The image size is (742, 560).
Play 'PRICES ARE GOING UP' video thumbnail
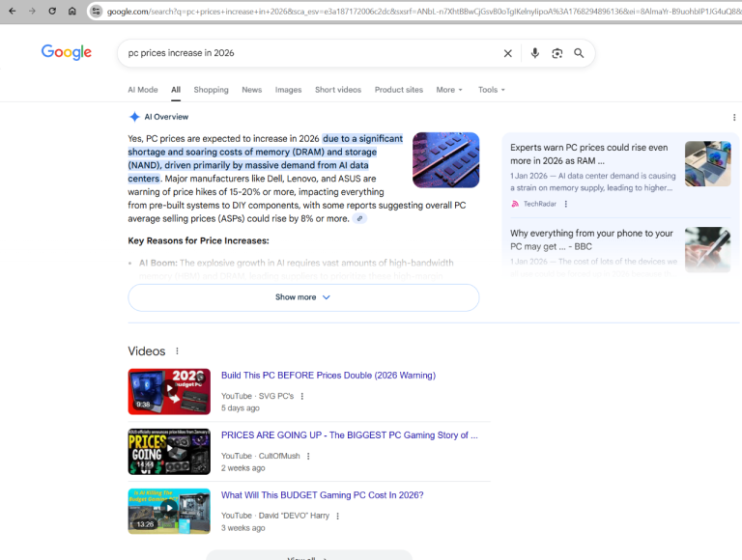pyautogui.click(x=169, y=452)
